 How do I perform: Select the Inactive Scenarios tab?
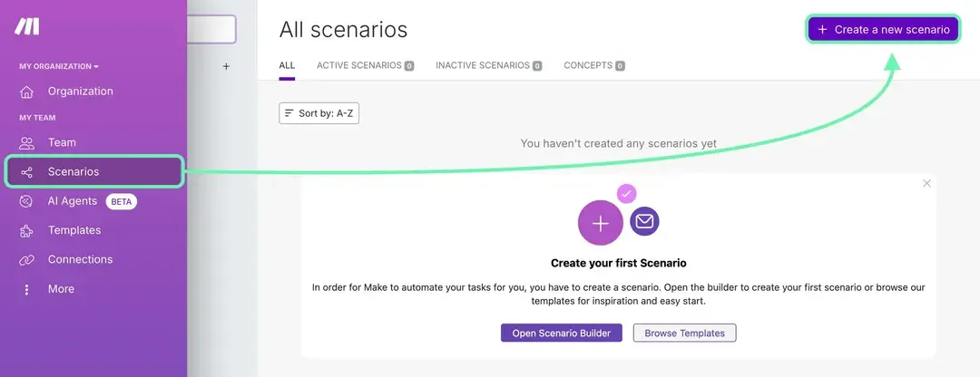click(x=488, y=65)
